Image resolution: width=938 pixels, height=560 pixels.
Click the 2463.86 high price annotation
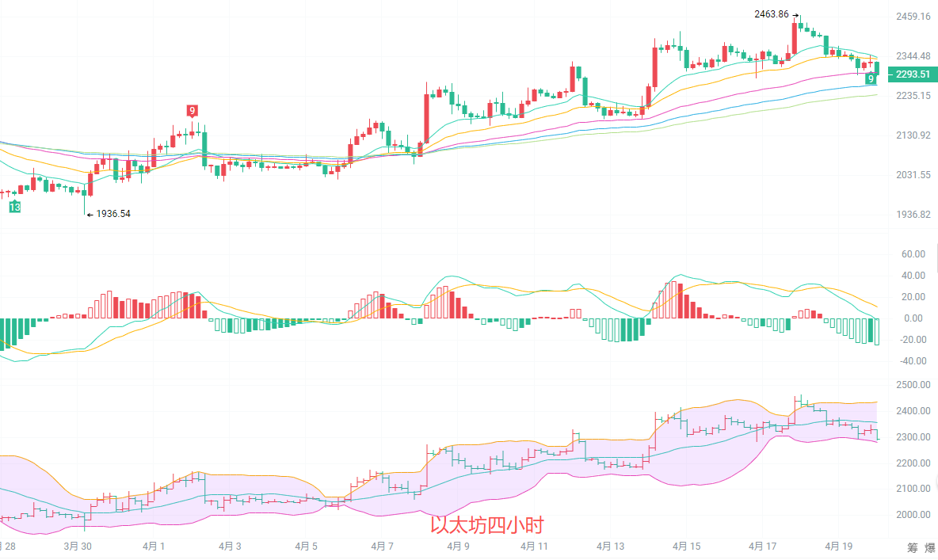[x=772, y=14]
